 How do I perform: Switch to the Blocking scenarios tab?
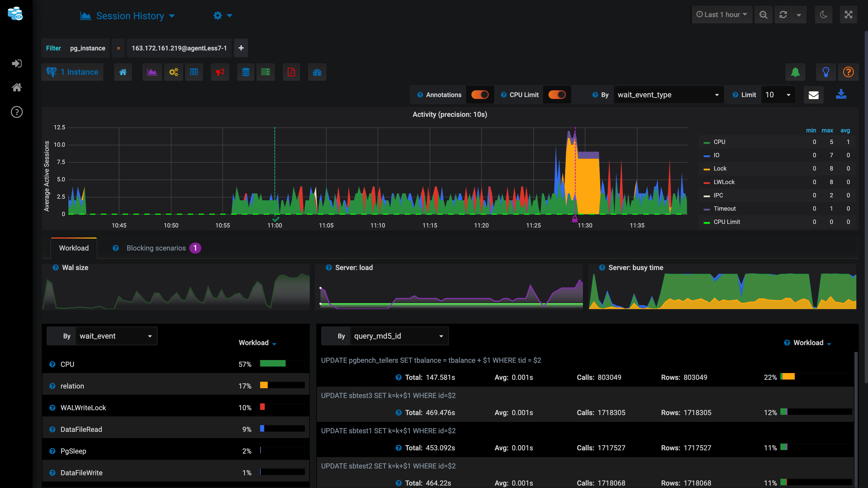[x=157, y=248]
